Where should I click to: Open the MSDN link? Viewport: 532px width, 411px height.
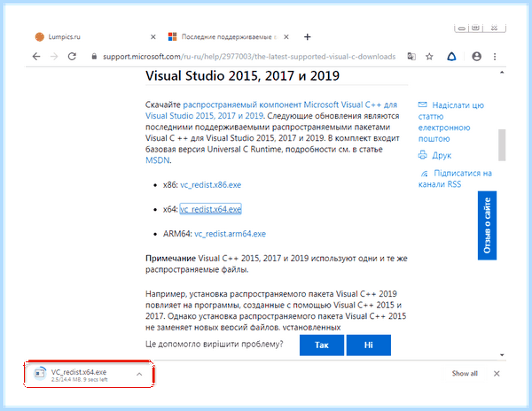pos(158,160)
